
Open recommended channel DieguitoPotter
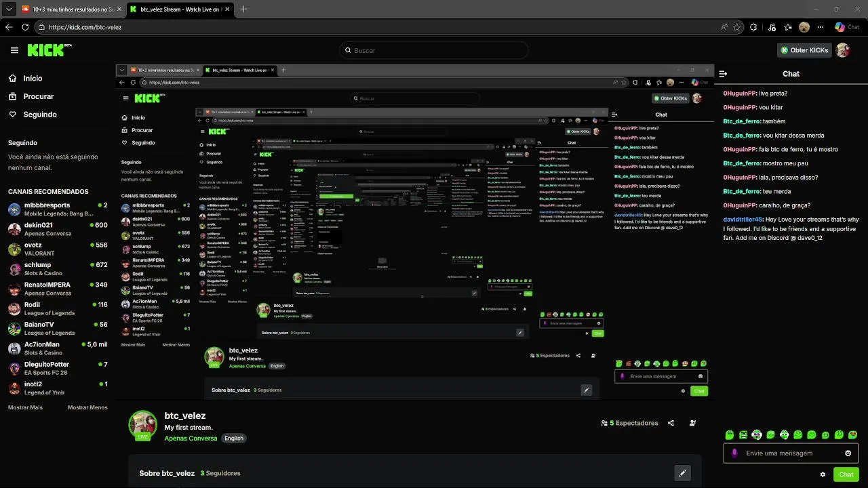[x=58, y=368]
